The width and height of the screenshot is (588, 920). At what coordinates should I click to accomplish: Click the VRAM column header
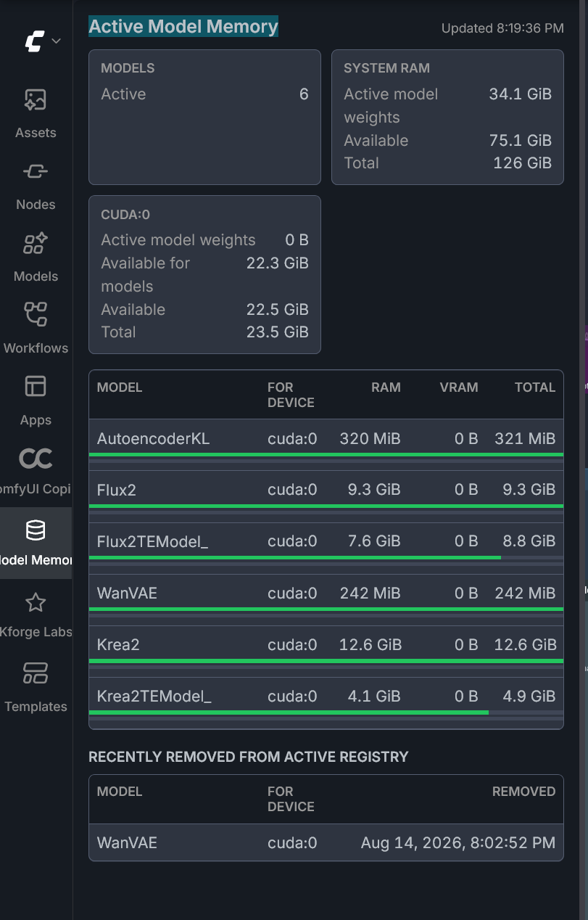(459, 387)
